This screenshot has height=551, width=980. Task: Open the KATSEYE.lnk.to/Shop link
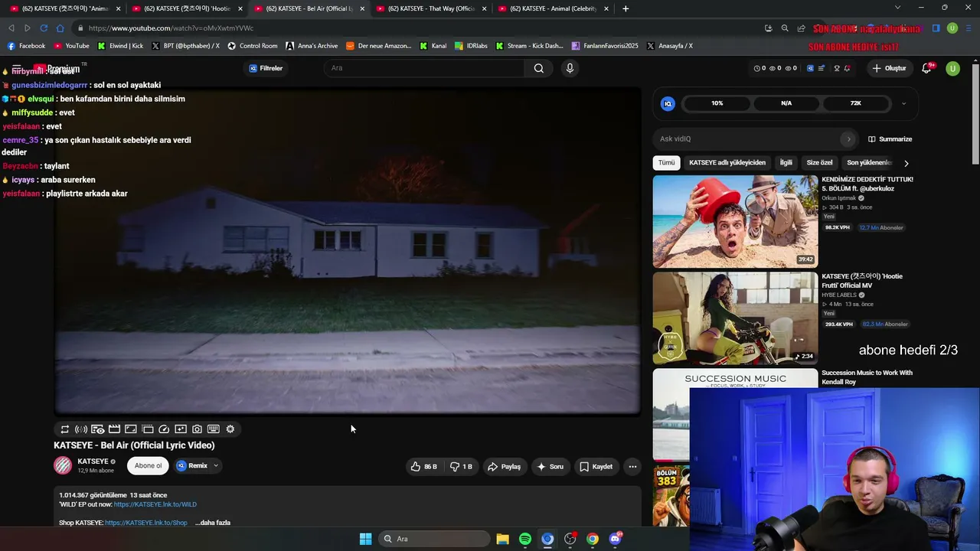[146, 523]
